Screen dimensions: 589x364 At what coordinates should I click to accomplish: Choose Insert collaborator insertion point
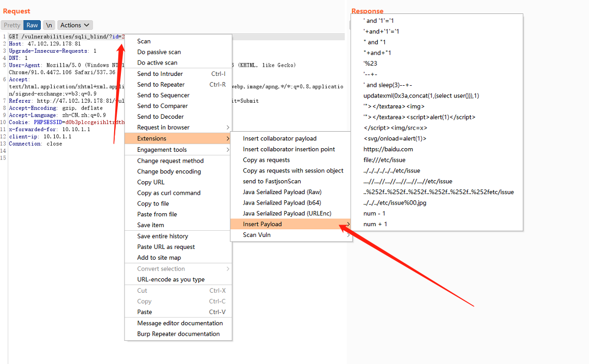(x=291, y=149)
